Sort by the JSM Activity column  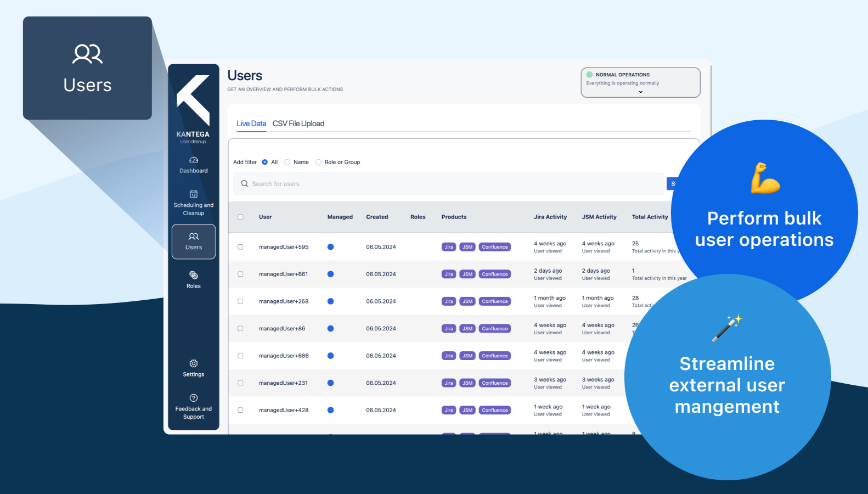(599, 217)
